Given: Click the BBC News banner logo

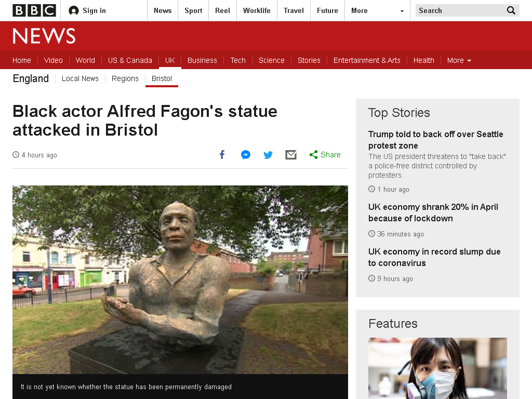Looking at the screenshot, I should [x=44, y=36].
